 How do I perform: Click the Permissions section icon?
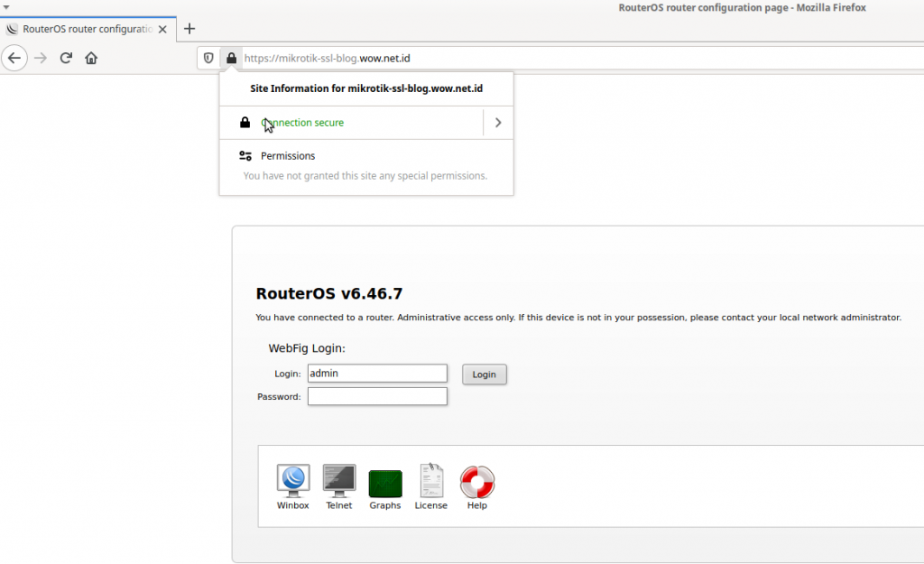[x=245, y=155]
